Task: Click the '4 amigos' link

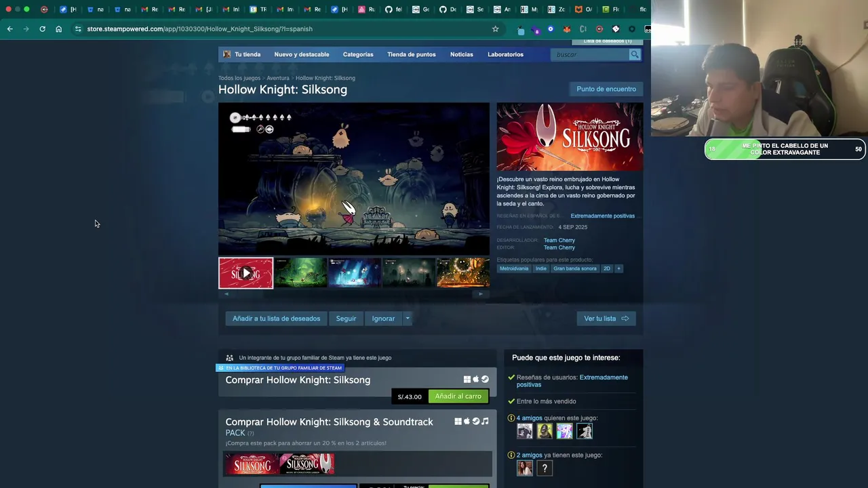Action: click(x=530, y=418)
